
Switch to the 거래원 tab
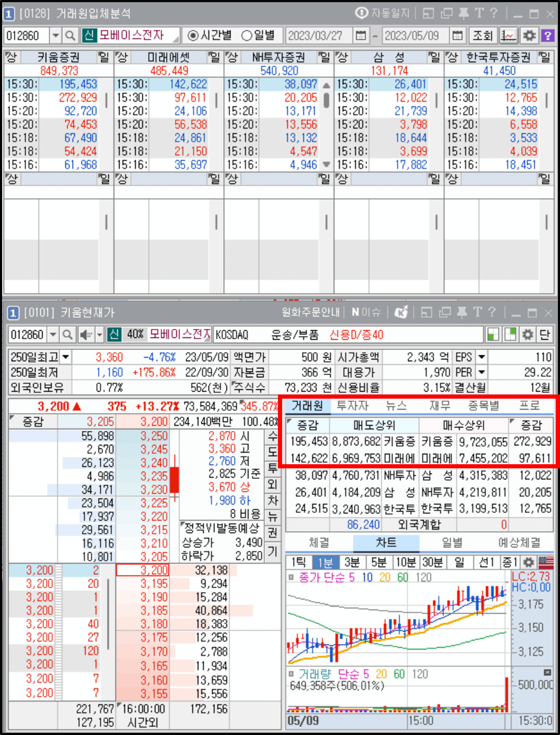[308, 406]
